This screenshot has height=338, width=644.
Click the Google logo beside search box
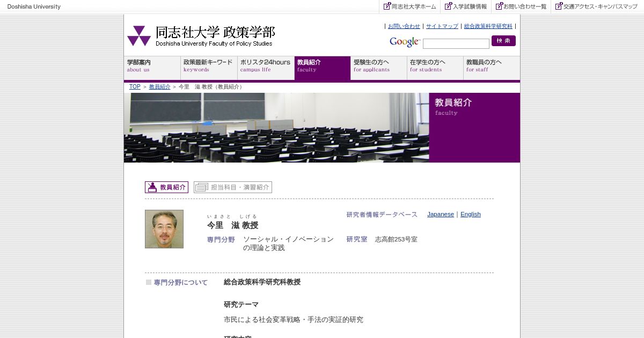[405, 42]
